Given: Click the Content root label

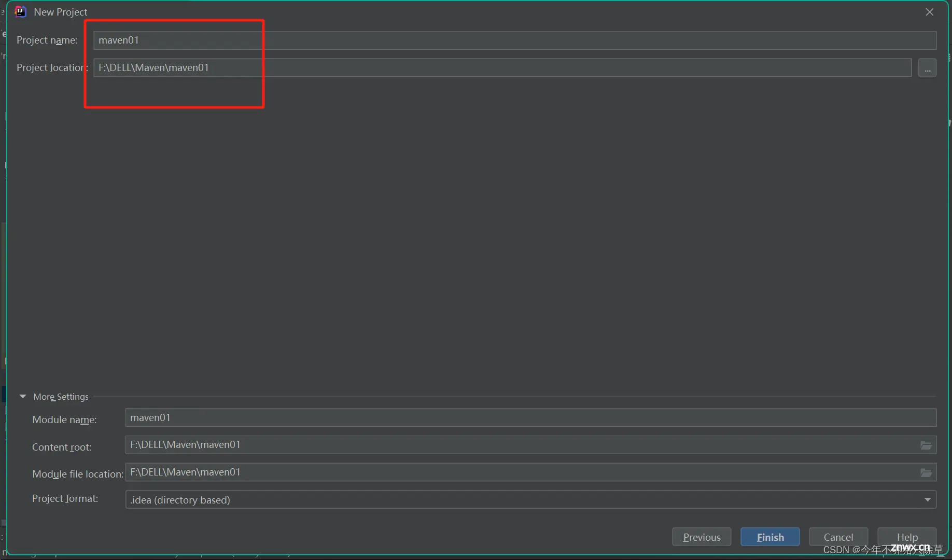Looking at the screenshot, I should point(62,447).
